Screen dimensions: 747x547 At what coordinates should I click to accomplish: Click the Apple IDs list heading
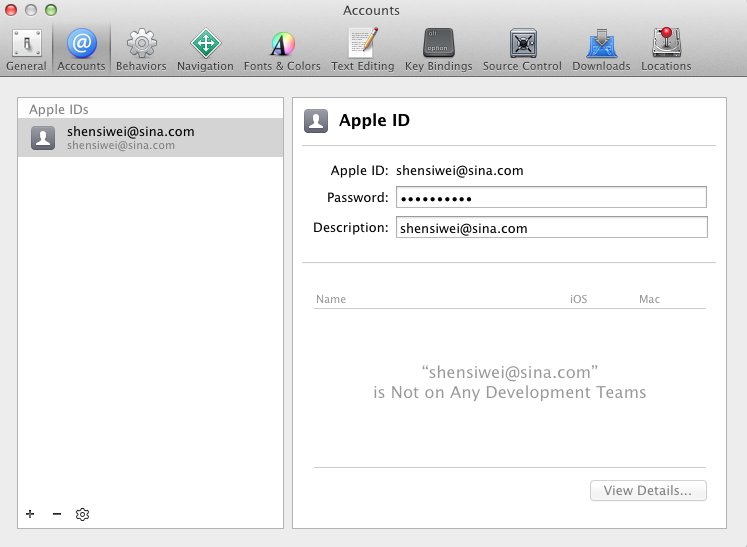coord(59,110)
